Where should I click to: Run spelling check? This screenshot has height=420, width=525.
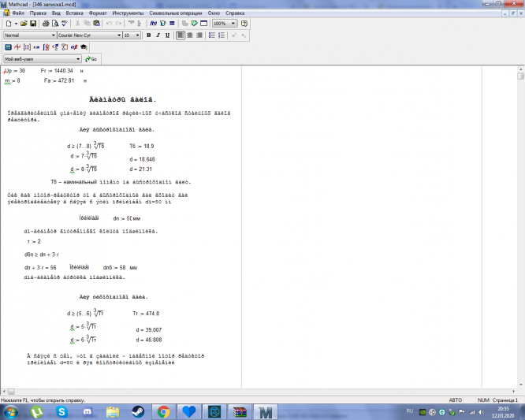click(x=65, y=24)
